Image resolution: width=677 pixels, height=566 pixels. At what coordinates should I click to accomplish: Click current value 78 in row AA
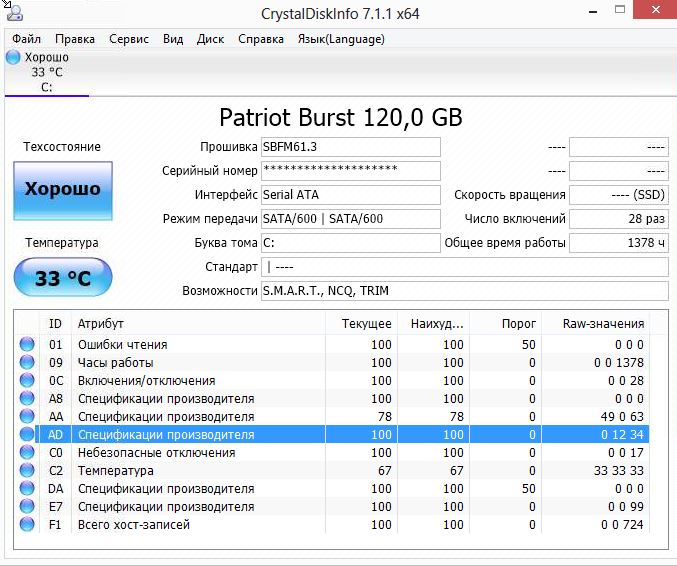(385, 417)
